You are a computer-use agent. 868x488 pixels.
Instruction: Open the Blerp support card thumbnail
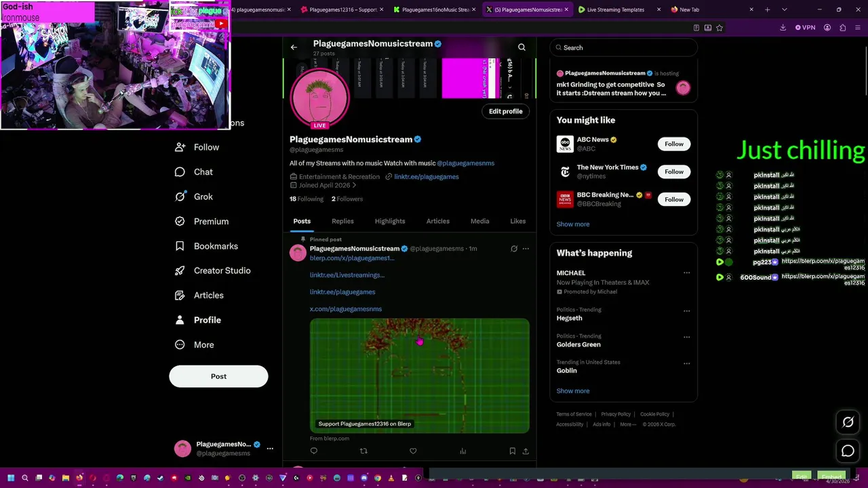pyautogui.click(x=420, y=375)
